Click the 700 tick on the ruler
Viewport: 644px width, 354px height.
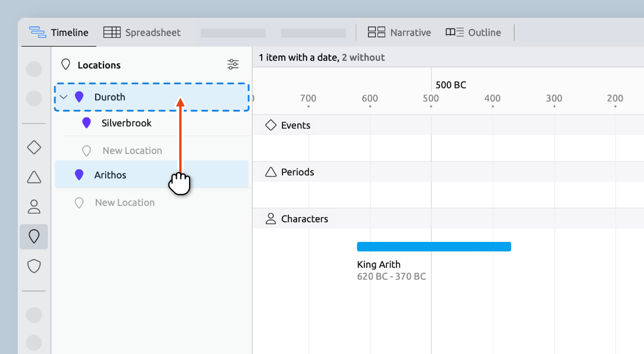point(308,99)
